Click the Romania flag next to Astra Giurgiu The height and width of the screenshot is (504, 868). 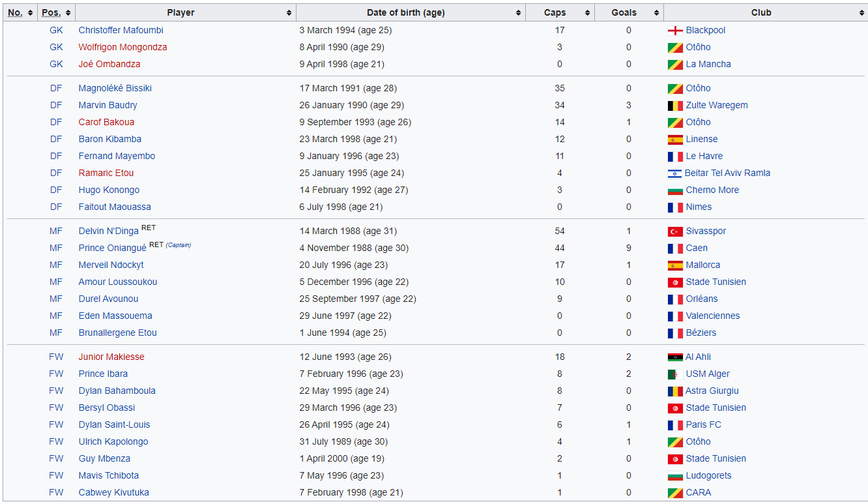[x=675, y=391]
